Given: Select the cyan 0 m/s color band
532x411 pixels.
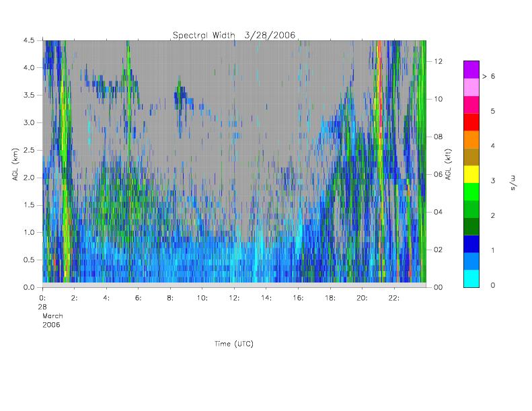Looking at the screenshot, I should click(471, 278).
